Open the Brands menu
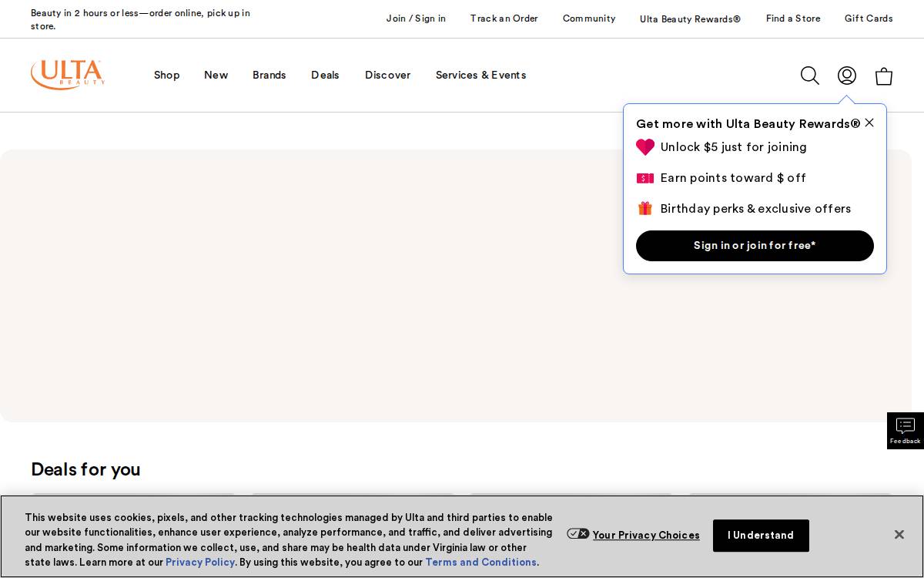Screen dimensions: 924x578 pyautogui.click(x=269, y=75)
